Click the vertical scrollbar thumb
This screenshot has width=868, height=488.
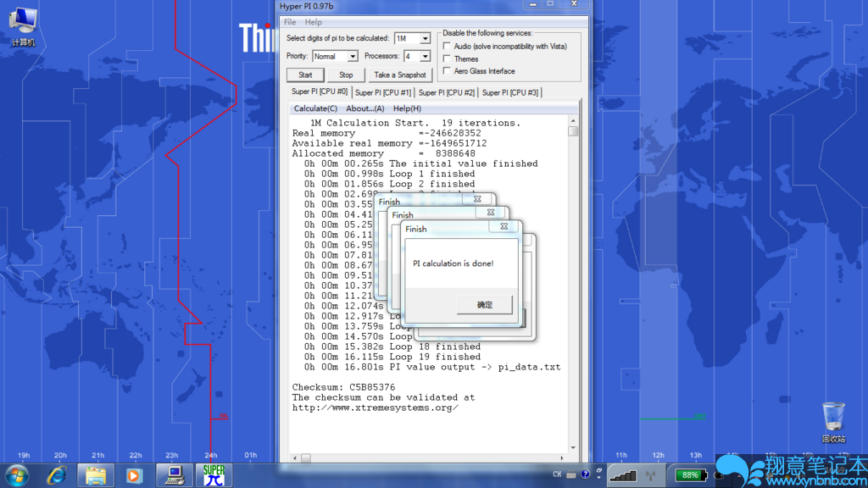[x=573, y=131]
